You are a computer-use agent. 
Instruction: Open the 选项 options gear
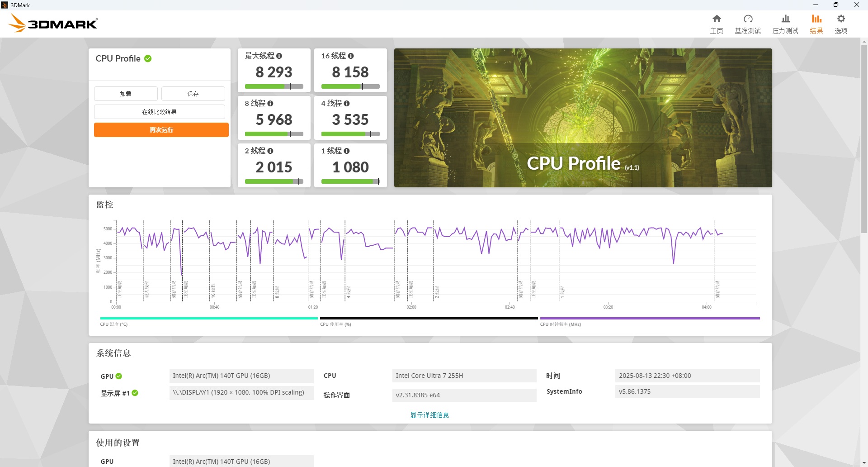[841, 24]
